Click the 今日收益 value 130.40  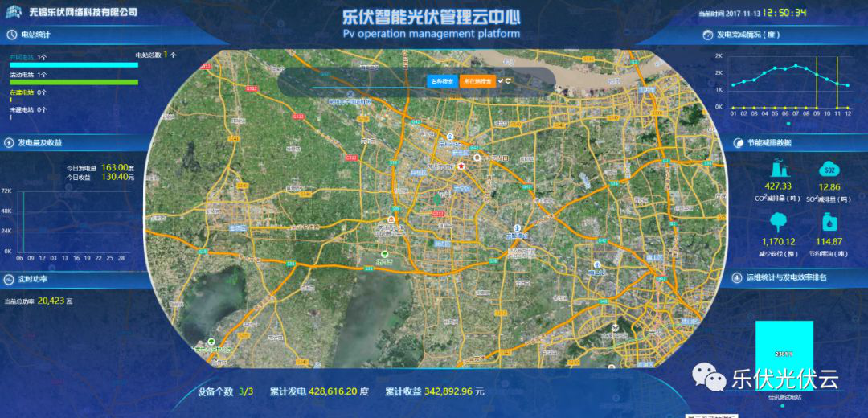tap(115, 177)
